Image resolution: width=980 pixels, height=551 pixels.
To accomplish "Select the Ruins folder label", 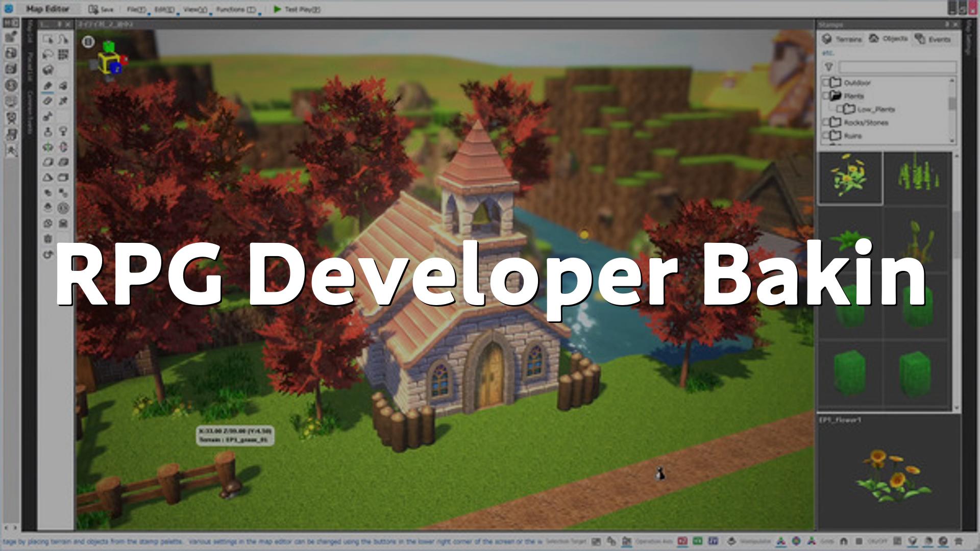I will pyautogui.click(x=852, y=136).
